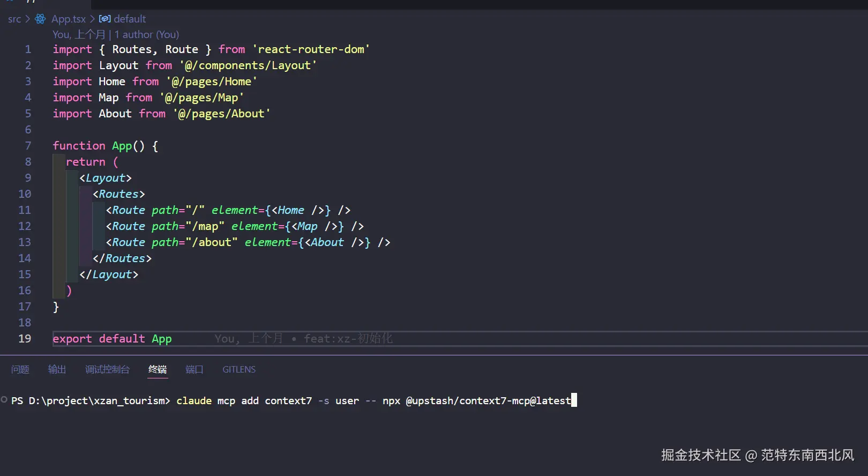This screenshot has height=476, width=868.
Task: Switch to the 问题 panel tab
Action: click(20, 369)
